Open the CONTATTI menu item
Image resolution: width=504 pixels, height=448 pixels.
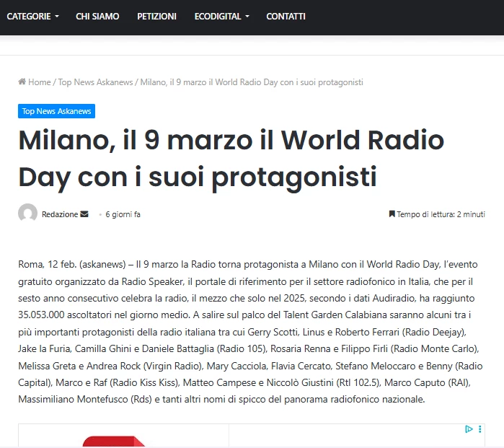286,16
